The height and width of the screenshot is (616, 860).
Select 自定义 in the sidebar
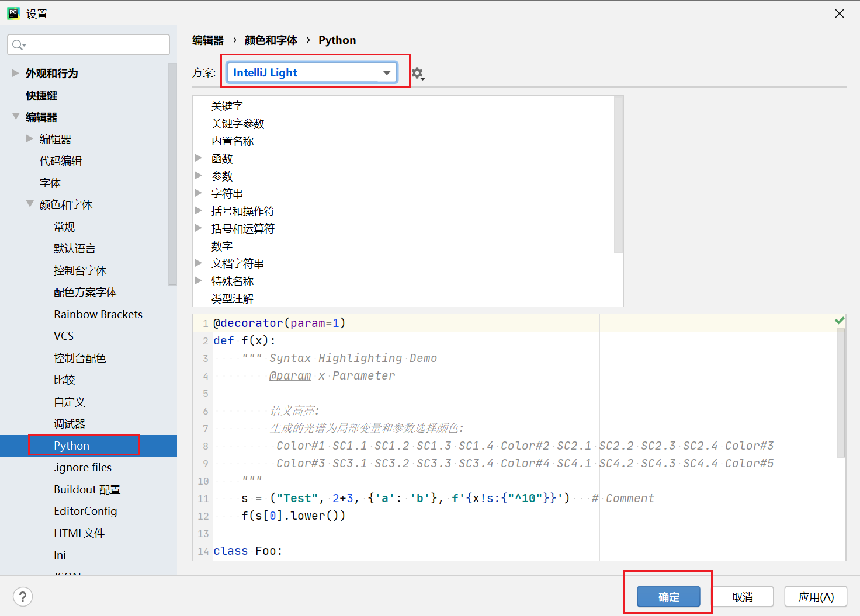[70, 402]
